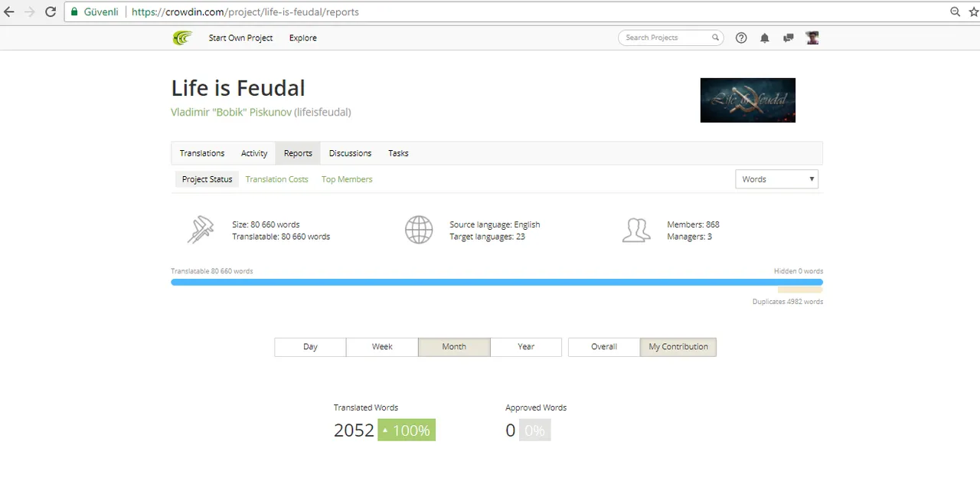Open the Explore link

click(x=303, y=38)
